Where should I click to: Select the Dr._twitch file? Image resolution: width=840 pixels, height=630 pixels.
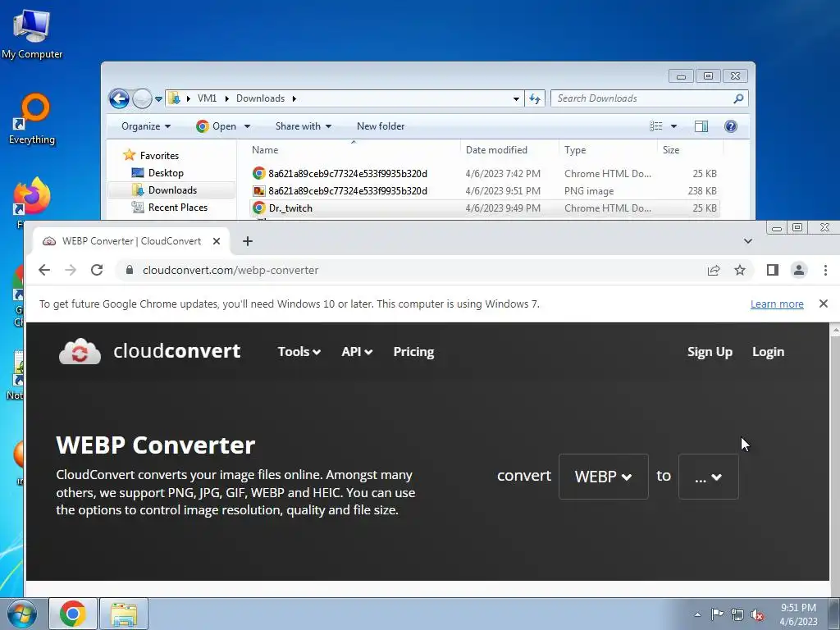[x=484, y=208]
